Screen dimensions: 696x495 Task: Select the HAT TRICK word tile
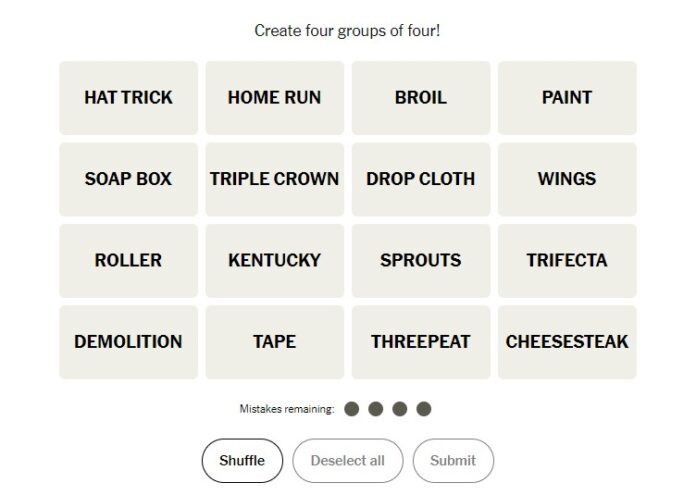128,98
